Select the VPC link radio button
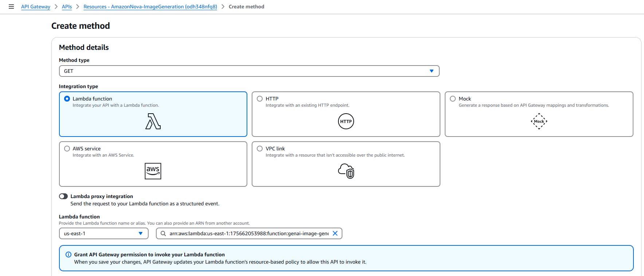Image resolution: width=644 pixels, height=276 pixels. point(260,149)
